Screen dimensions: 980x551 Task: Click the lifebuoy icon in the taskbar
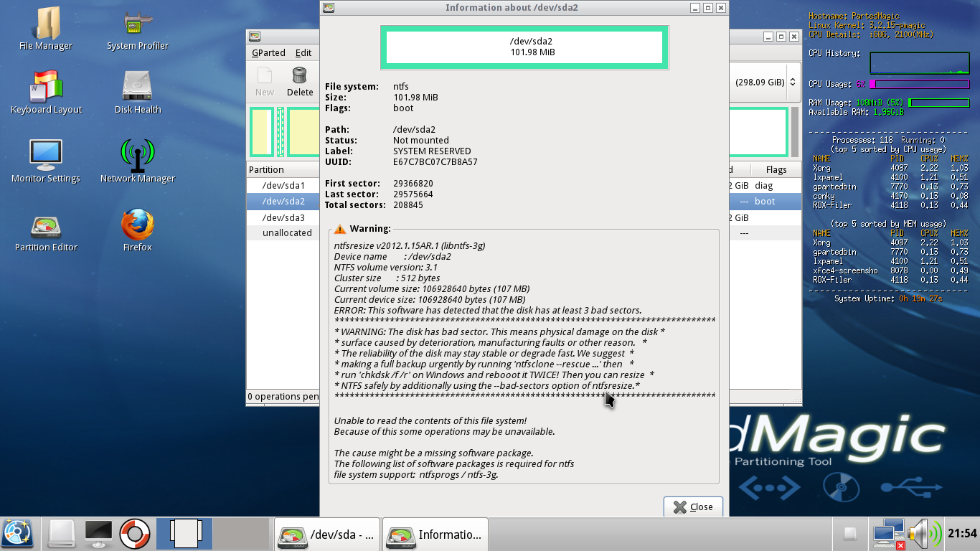(134, 534)
